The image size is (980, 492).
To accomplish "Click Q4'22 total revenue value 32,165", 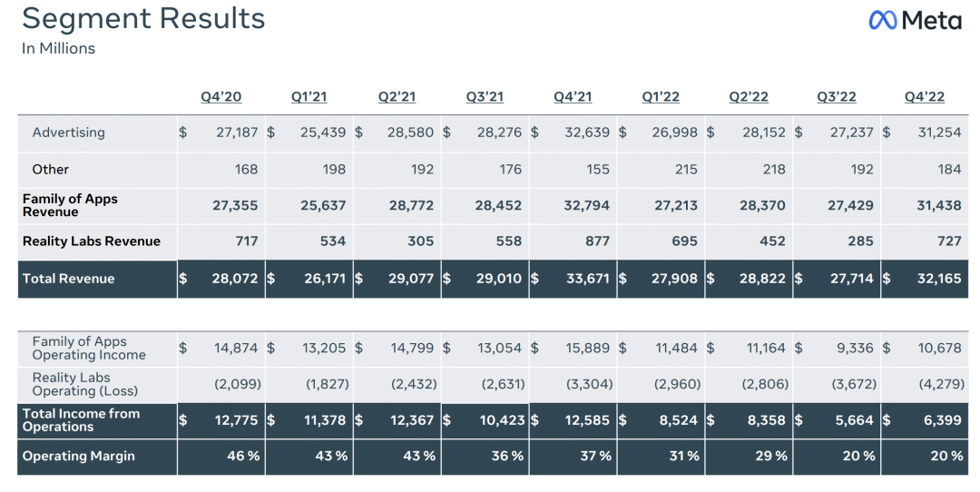I will [x=939, y=278].
